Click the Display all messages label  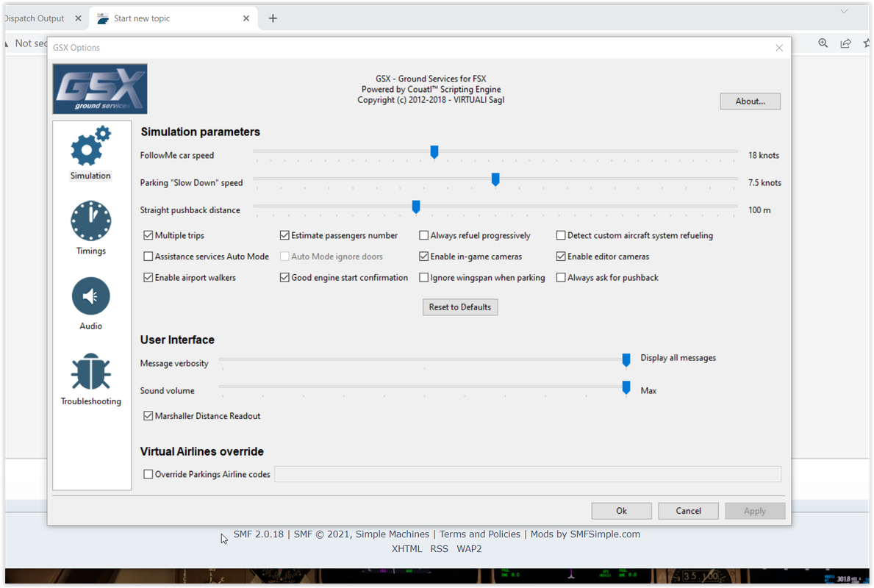pyautogui.click(x=678, y=358)
